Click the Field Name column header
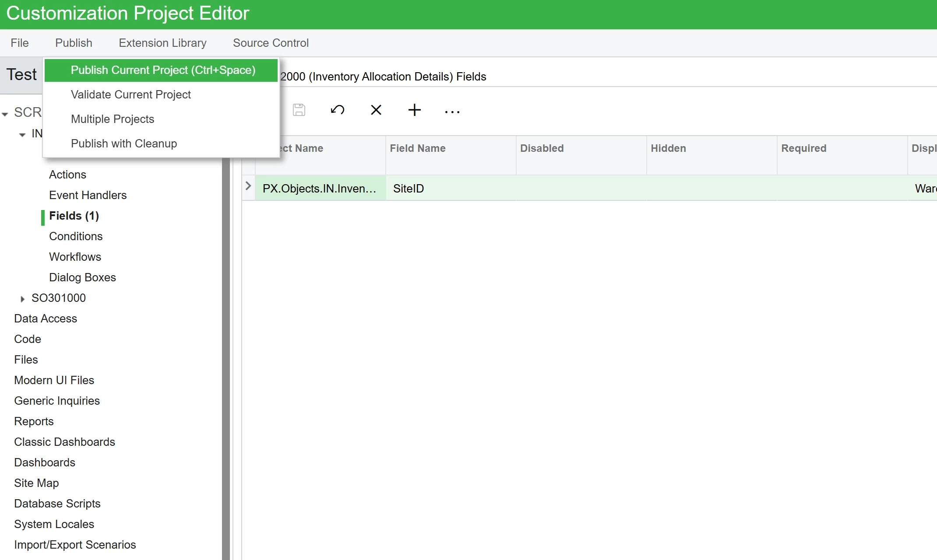 418,148
